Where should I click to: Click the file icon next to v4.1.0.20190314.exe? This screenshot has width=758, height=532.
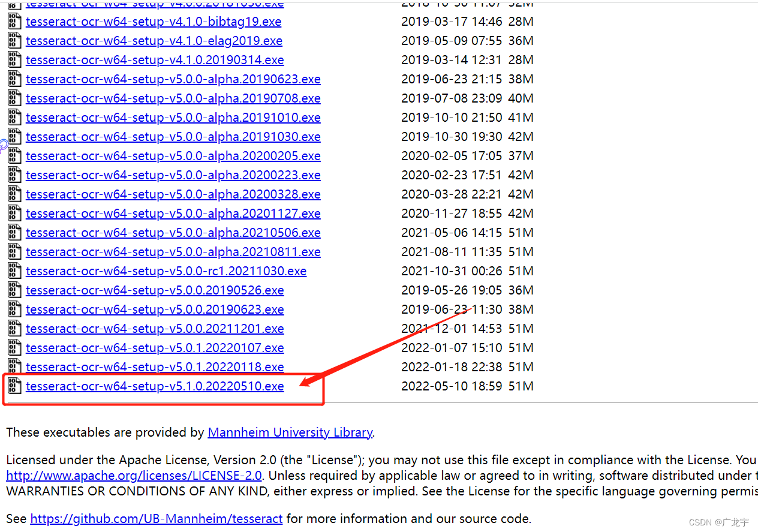[x=14, y=60]
